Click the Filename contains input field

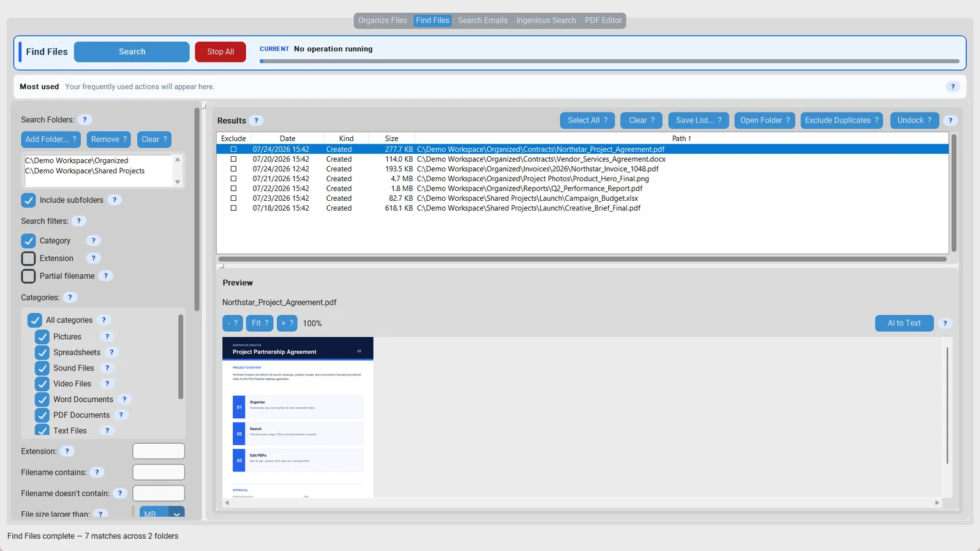(x=159, y=472)
